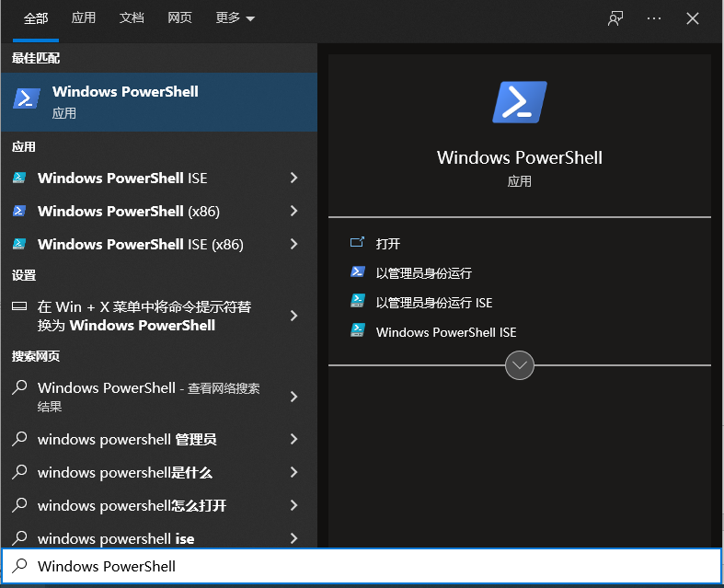
Task: Switch to the 文档 tab
Action: [132, 18]
